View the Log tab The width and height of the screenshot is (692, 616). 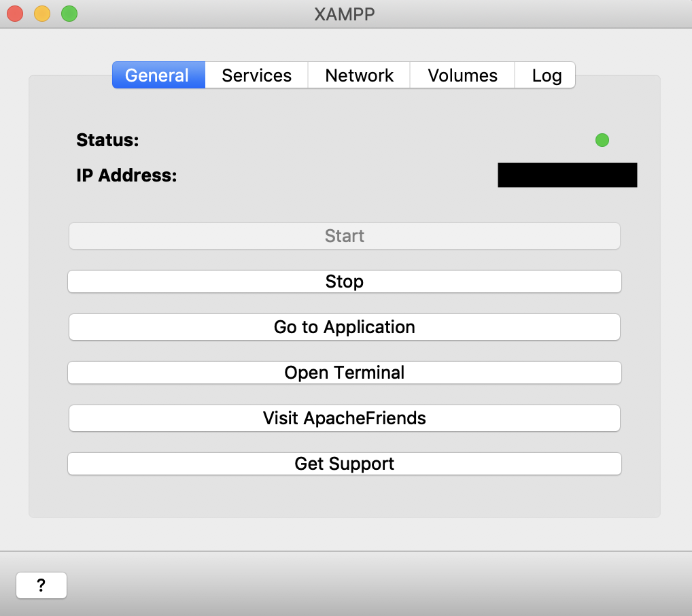pos(545,75)
